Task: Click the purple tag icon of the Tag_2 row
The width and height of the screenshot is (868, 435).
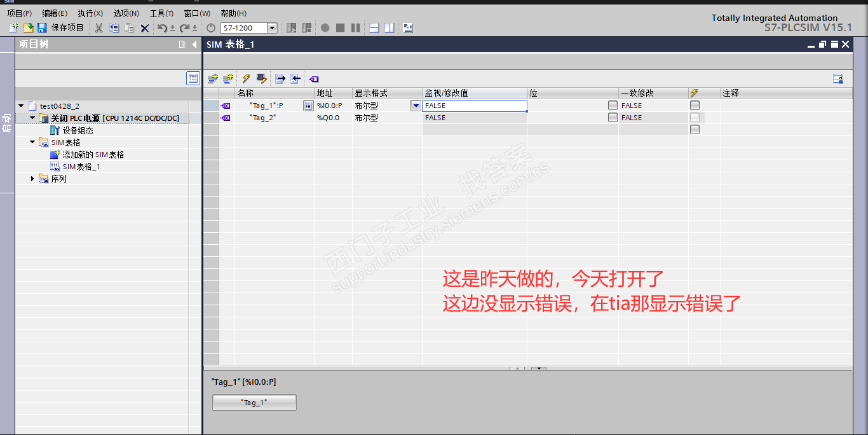Action: click(226, 118)
